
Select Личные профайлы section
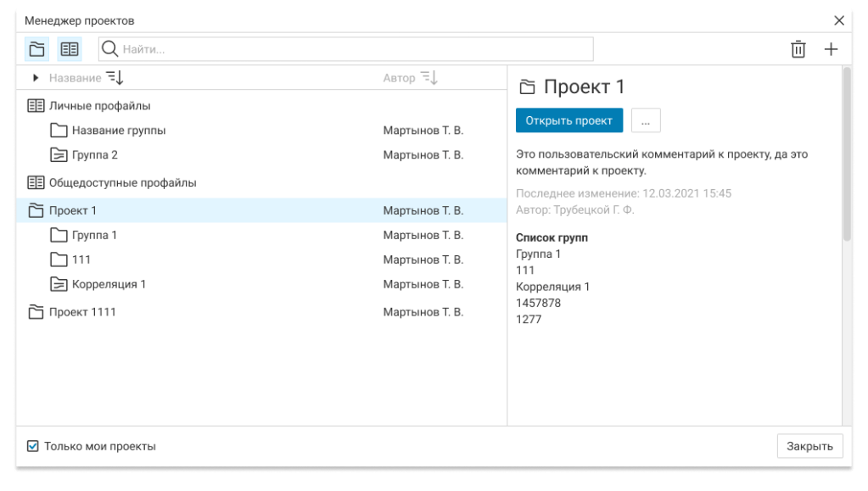[99, 106]
